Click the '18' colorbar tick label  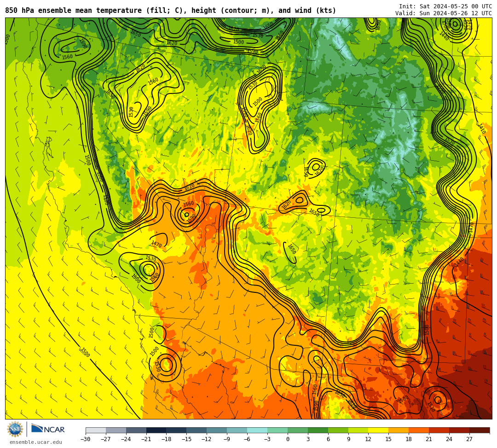coord(409,439)
